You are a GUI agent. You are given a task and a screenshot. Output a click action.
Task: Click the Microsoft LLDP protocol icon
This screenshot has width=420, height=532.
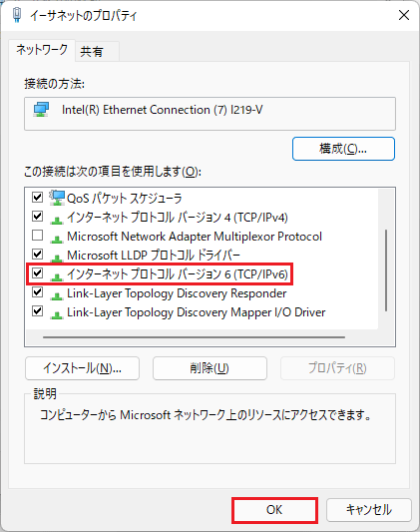57,258
